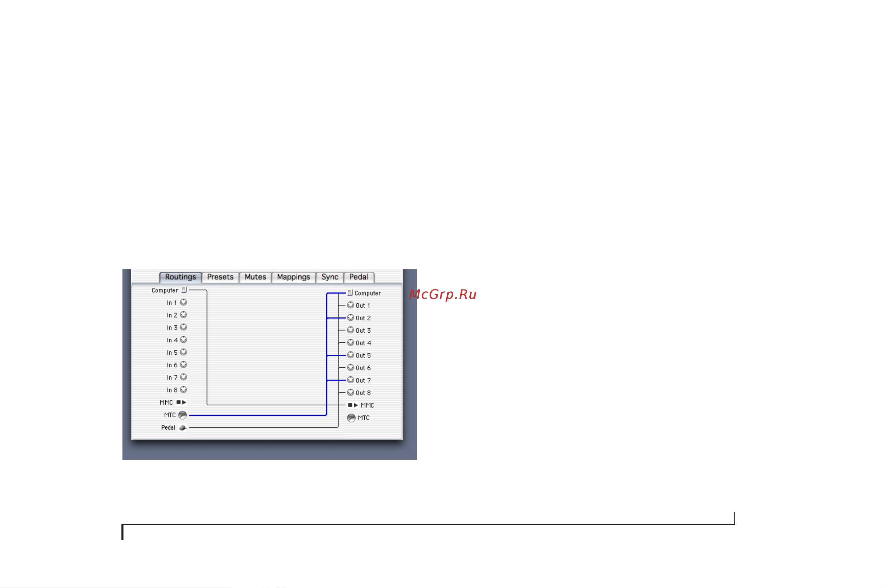
Task: Open the Mappings tab
Action: pyautogui.click(x=293, y=277)
